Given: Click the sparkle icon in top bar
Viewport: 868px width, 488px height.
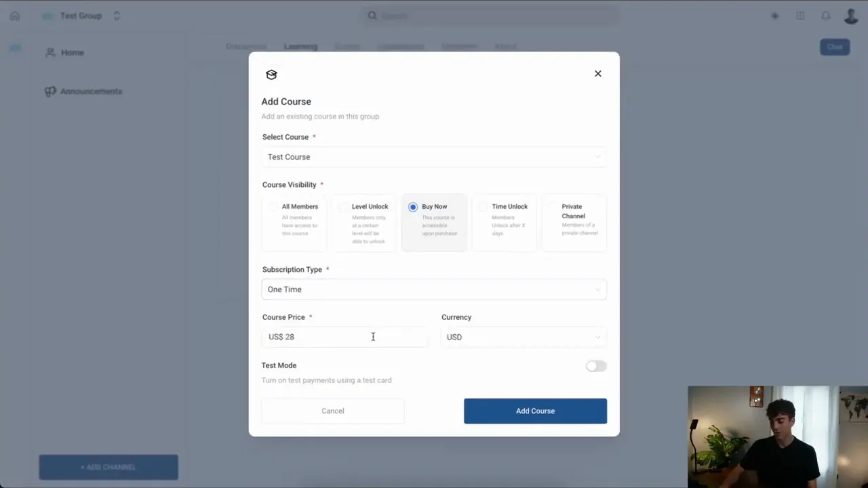Looking at the screenshot, I should [775, 16].
